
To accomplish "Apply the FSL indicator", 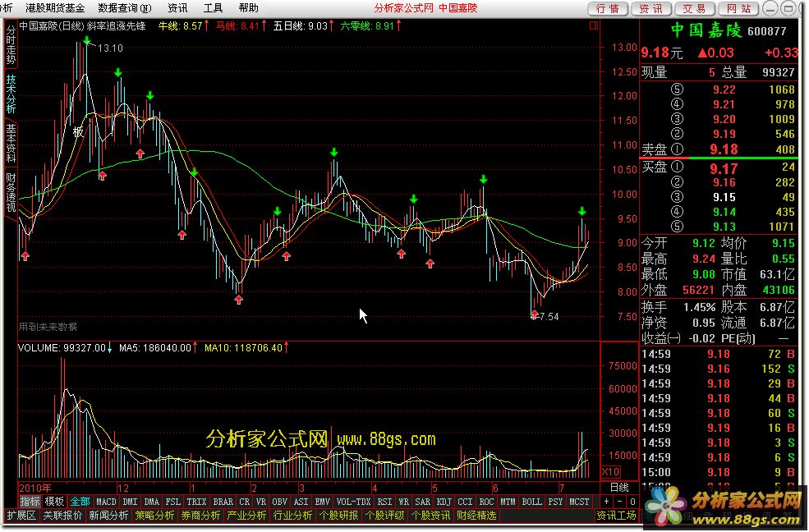I will pyautogui.click(x=172, y=502).
